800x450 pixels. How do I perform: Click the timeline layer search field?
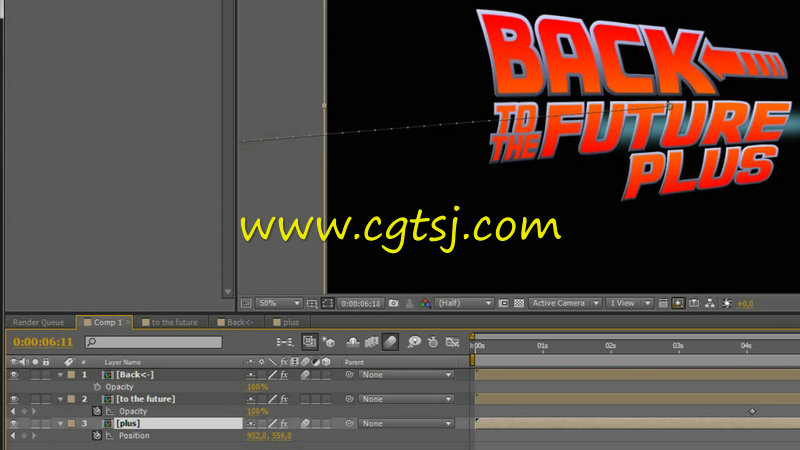tap(154, 342)
